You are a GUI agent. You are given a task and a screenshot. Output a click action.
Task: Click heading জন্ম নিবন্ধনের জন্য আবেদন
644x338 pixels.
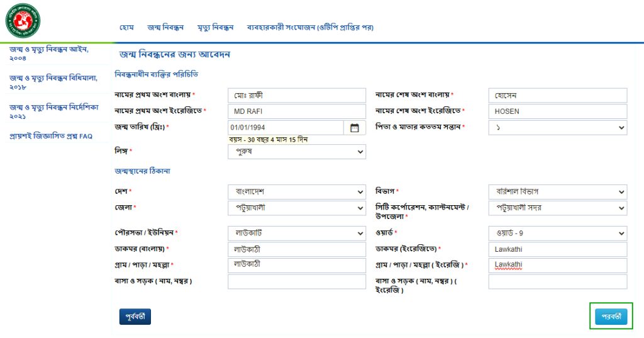(x=175, y=54)
